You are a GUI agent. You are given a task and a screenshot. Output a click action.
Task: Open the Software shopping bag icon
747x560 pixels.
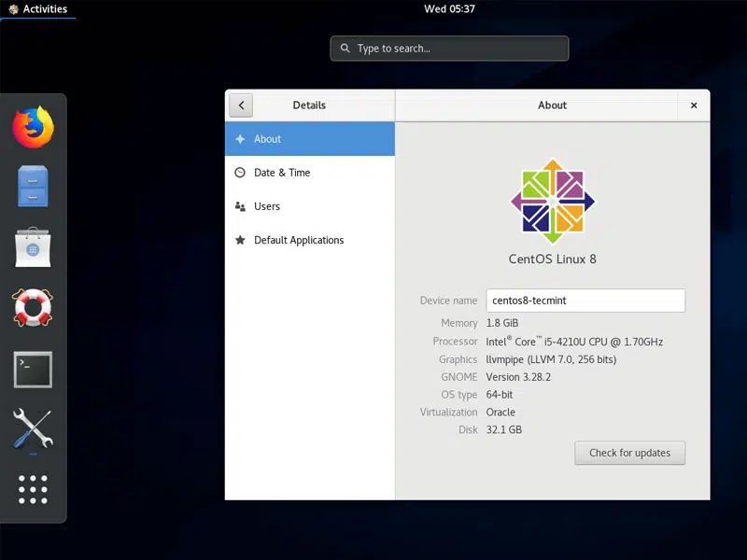point(33,247)
